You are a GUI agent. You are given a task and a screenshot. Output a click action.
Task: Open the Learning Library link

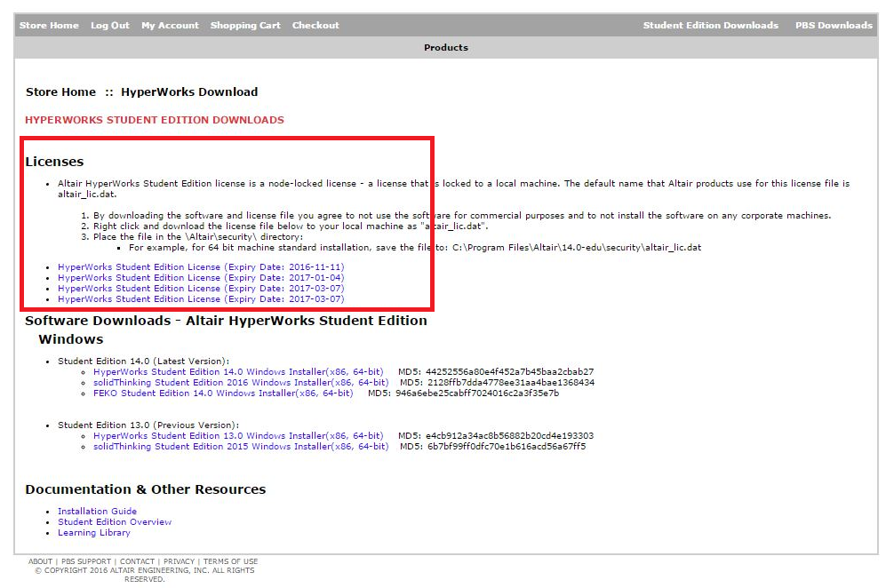[94, 533]
